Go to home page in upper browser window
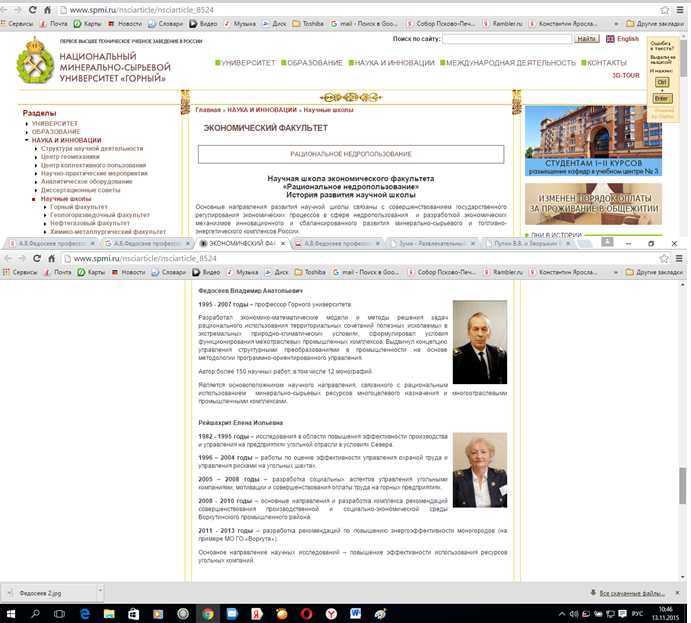The height and width of the screenshot is (623, 691). point(48,10)
